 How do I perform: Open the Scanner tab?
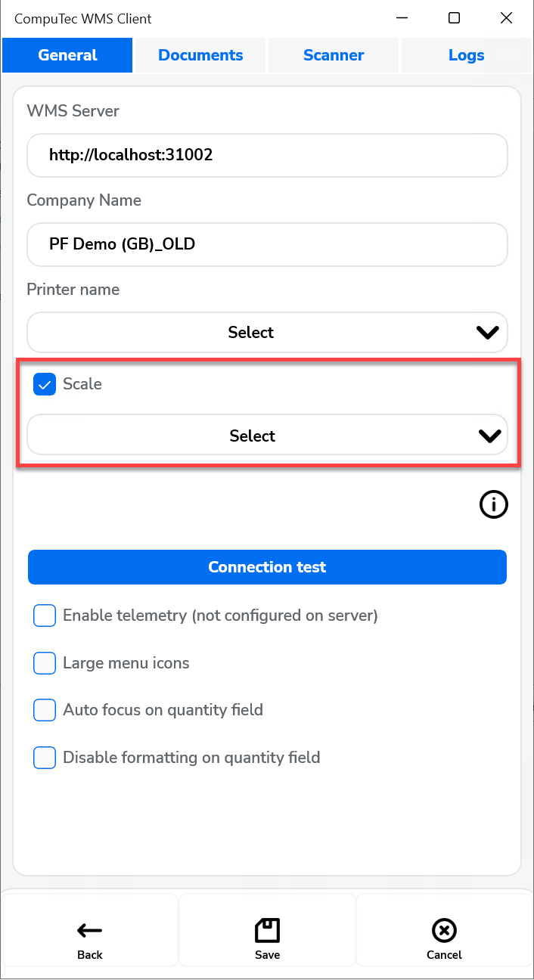(x=334, y=55)
